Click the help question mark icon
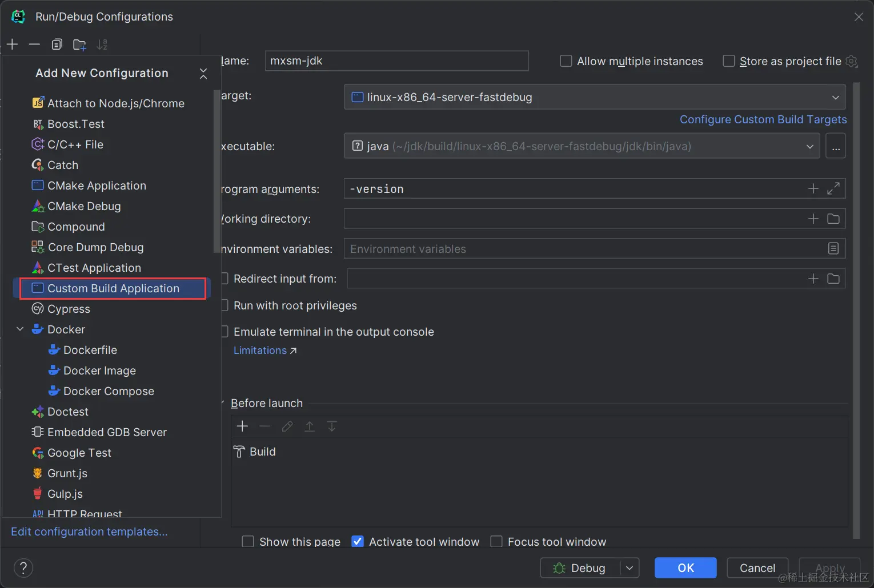 click(23, 567)
